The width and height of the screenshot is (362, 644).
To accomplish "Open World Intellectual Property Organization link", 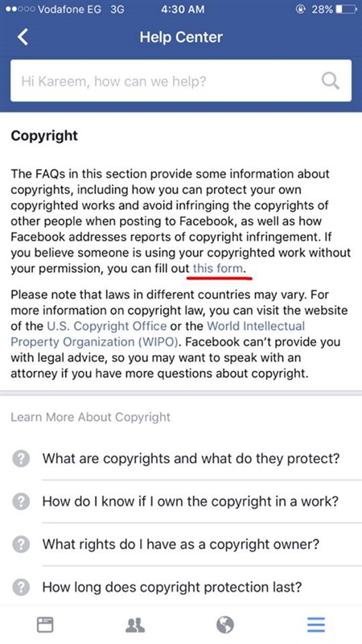I will click(x=158, y=334).
